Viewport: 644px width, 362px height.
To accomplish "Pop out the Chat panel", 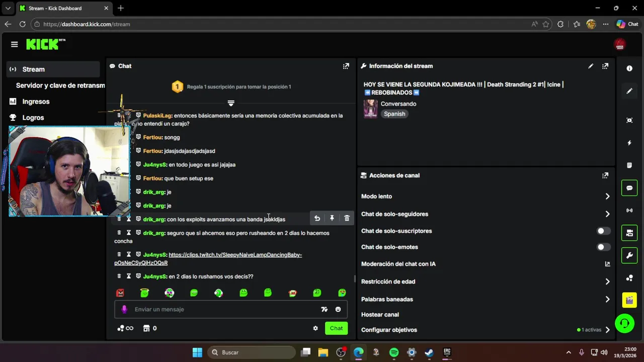I will (x=346, y=66).
